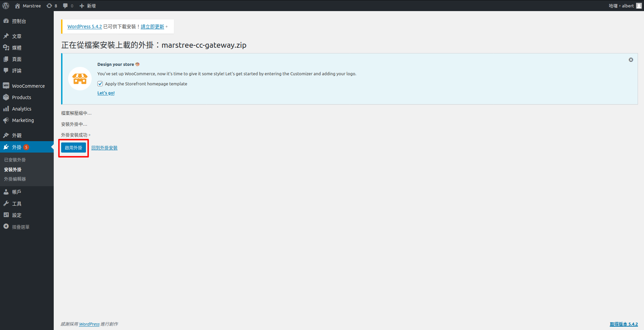This screenshot has height=330, width=644.
Task: Click the 文章 pushpin icon
Action: (x=6, y=36)
